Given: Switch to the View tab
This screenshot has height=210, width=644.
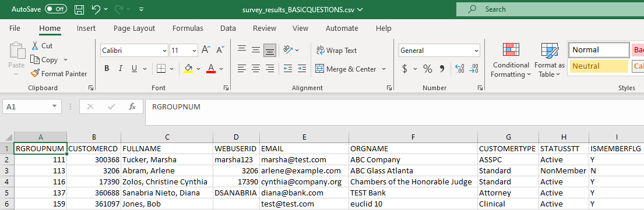Looking at the screenshot, I should (300, 29).
